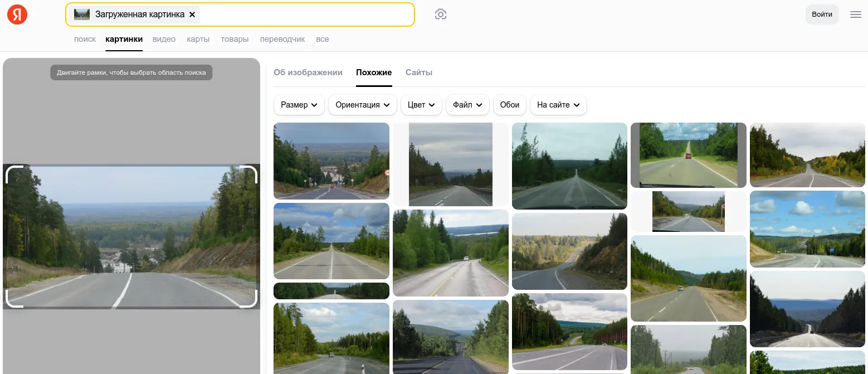The width and height of the screenshot is (868, 374).
Task: Expand the На сайте dropdown
Action: [x=558, y=105]
